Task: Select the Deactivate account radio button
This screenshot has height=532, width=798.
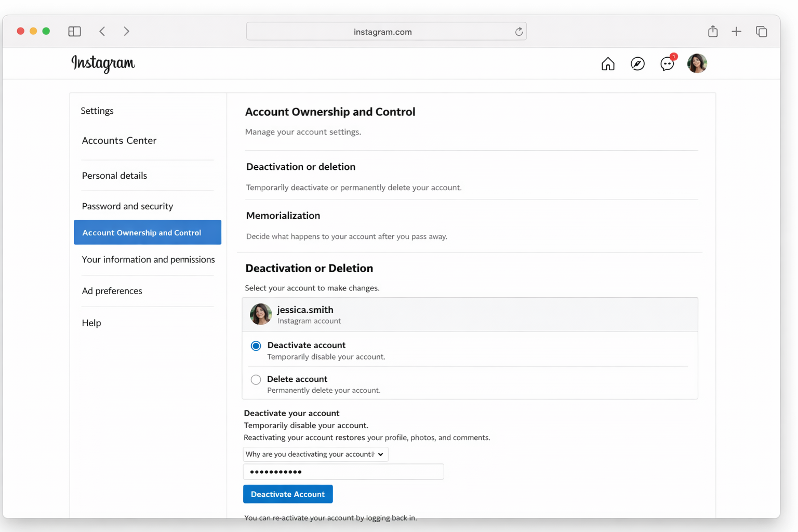Action: [x=256, y=345]
